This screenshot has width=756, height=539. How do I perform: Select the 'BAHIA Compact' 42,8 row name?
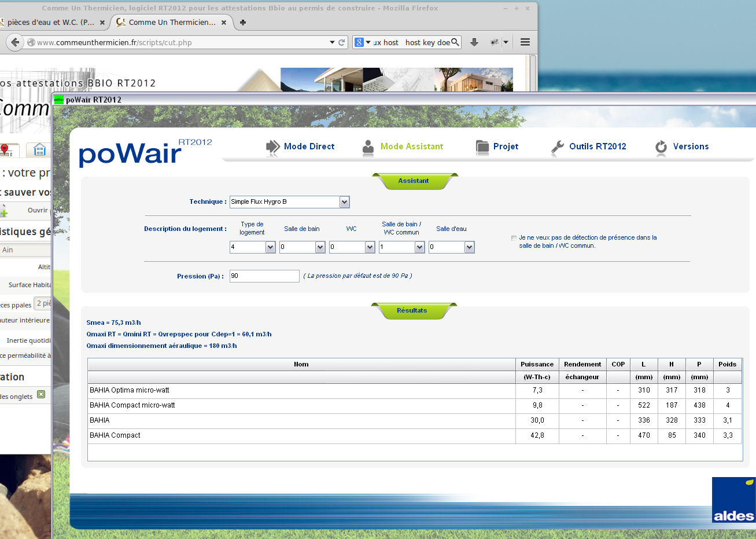coord(115,435)
